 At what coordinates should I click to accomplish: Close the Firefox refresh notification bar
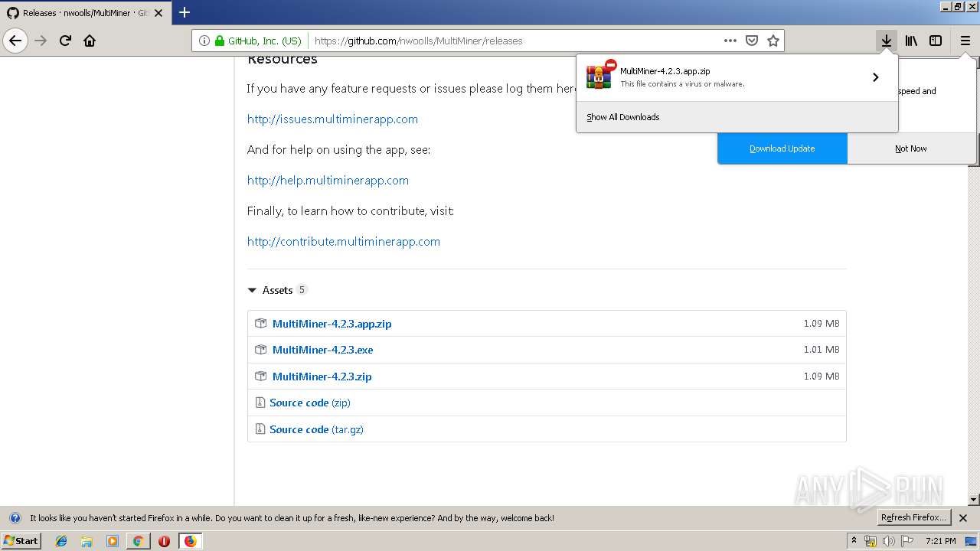click(x=963, y=518)
